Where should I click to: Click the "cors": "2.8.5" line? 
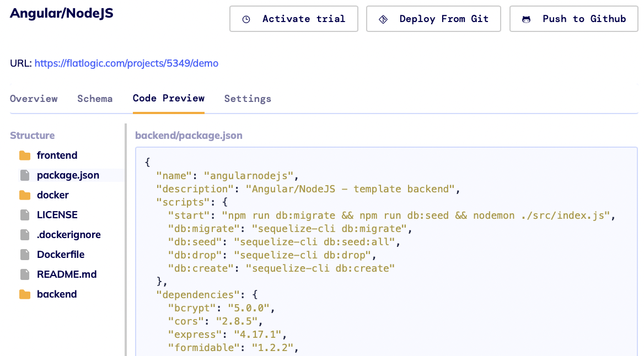click(216, 321)
